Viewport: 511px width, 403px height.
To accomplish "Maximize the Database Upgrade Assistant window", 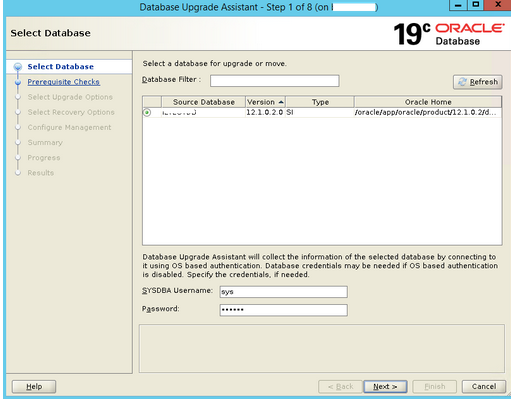I will pos(476,5).
